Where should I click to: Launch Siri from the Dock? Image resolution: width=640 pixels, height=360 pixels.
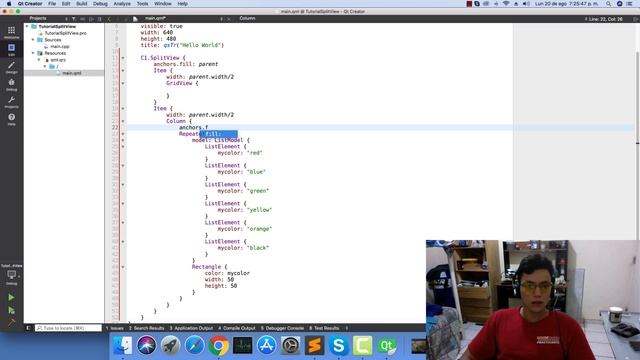click(146, 346)
